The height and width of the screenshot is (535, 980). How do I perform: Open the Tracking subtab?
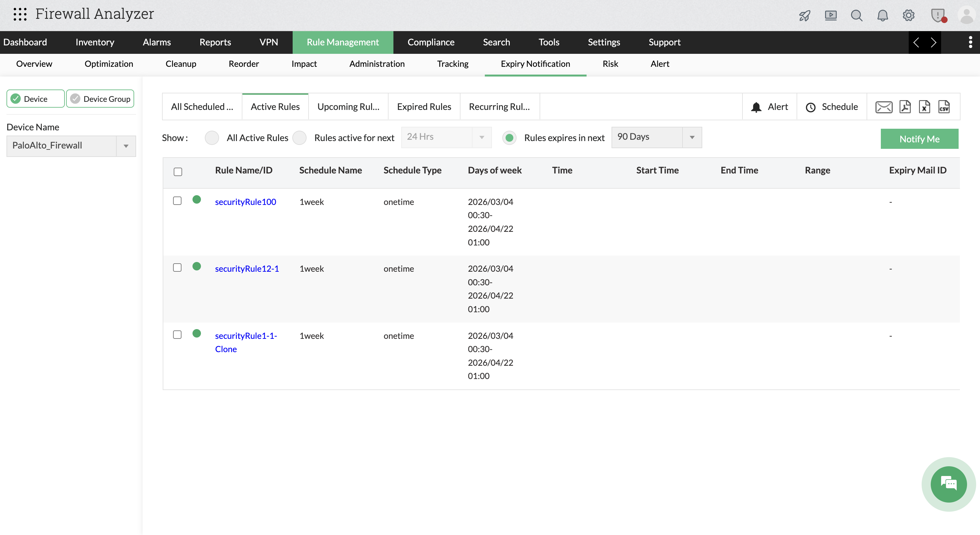tap(452, 64)
